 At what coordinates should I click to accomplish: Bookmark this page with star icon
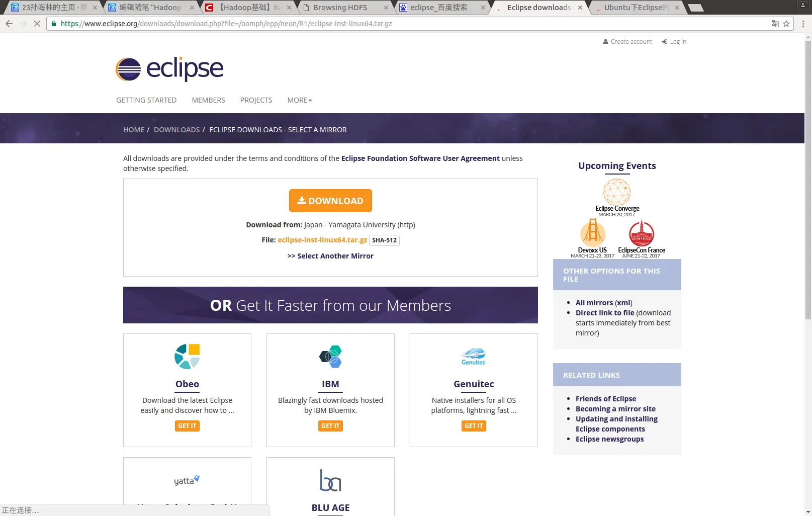(786, 24)
